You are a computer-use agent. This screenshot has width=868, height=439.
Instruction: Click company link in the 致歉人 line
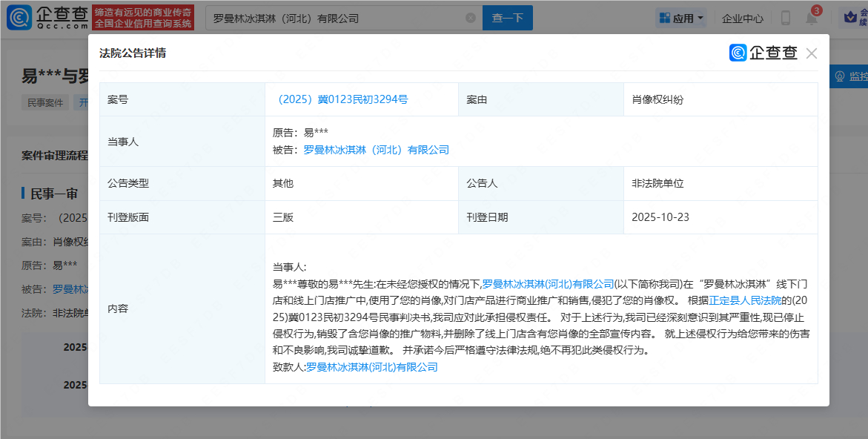coord(371,367)
